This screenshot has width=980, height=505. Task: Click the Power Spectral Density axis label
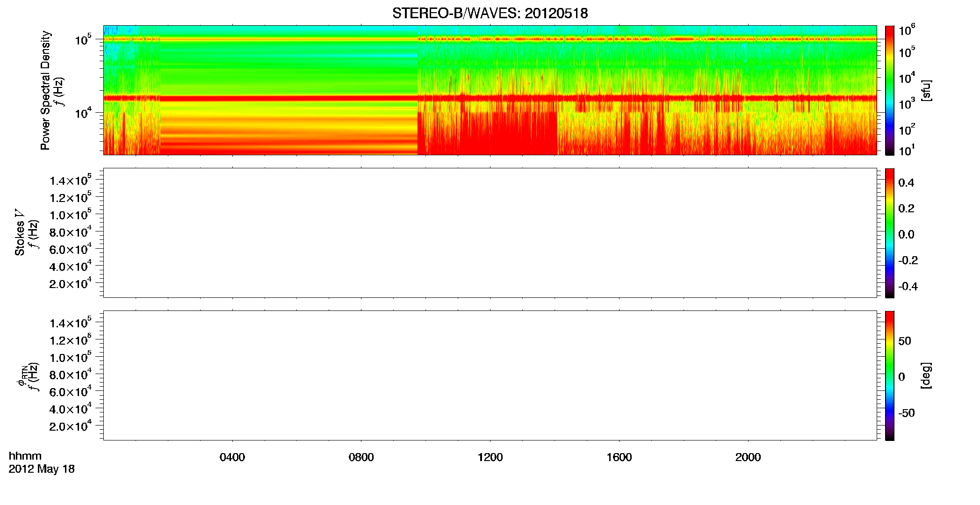[x=45, y=90]
